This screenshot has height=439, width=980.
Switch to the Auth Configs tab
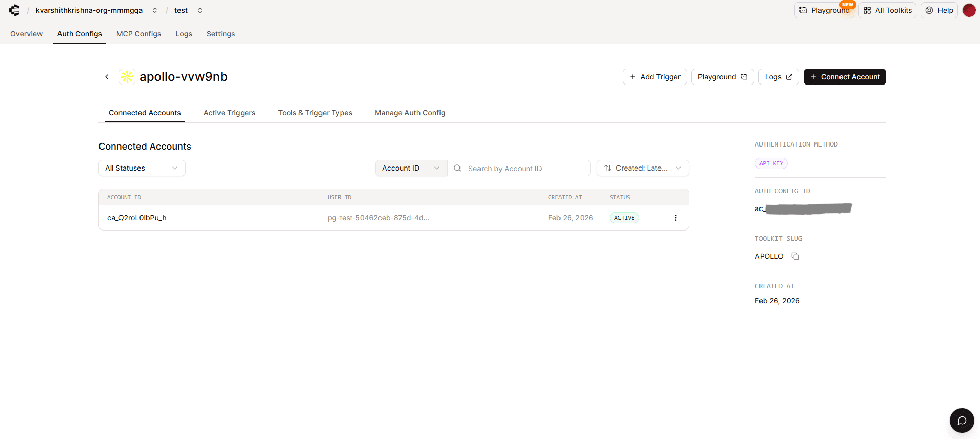pyautogui.click(x=79, y=34)
